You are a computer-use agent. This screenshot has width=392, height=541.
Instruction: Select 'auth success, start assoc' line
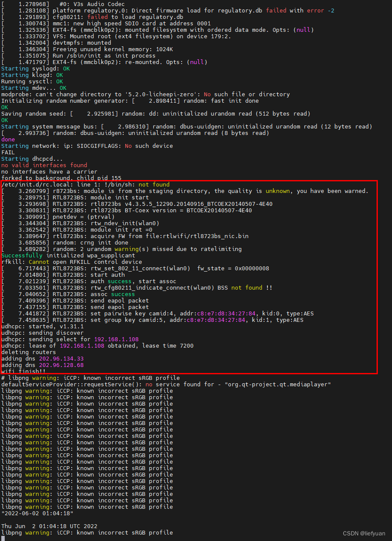pyautogui.click(x=89, y=281)
